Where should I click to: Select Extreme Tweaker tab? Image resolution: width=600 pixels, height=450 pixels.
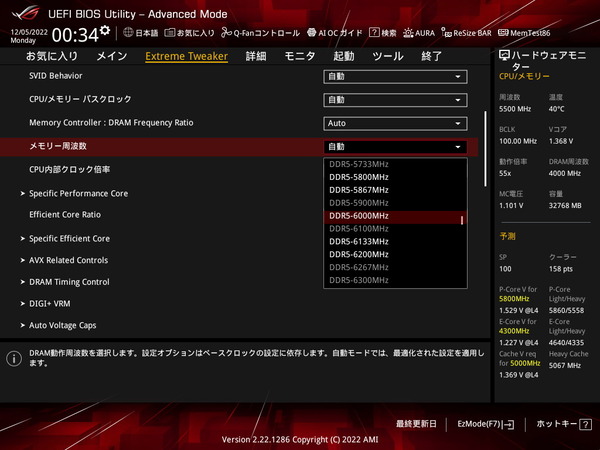coord(186,56)
